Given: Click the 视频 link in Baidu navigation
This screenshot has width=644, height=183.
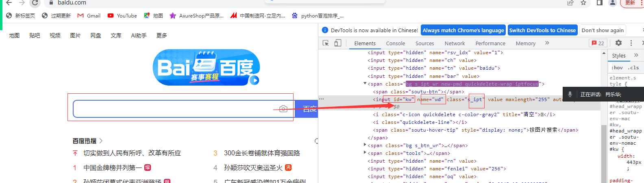Looking at the screenshot, I should click(55, 35).
